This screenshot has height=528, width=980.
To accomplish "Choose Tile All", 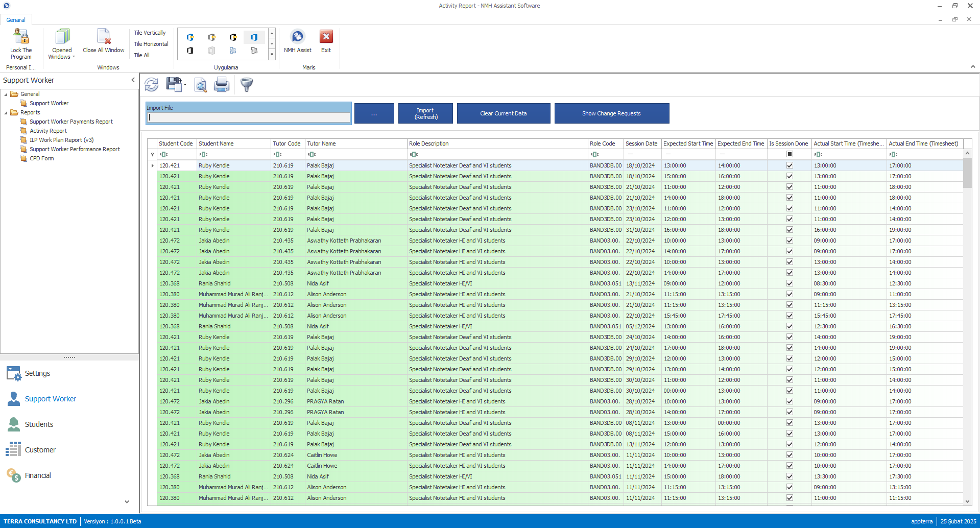I will tap(141, 55).
